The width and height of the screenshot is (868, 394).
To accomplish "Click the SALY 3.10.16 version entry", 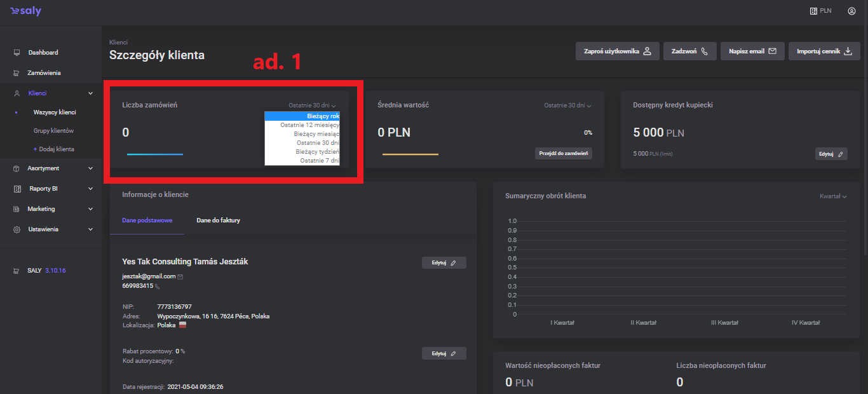I will click(46, 270).
